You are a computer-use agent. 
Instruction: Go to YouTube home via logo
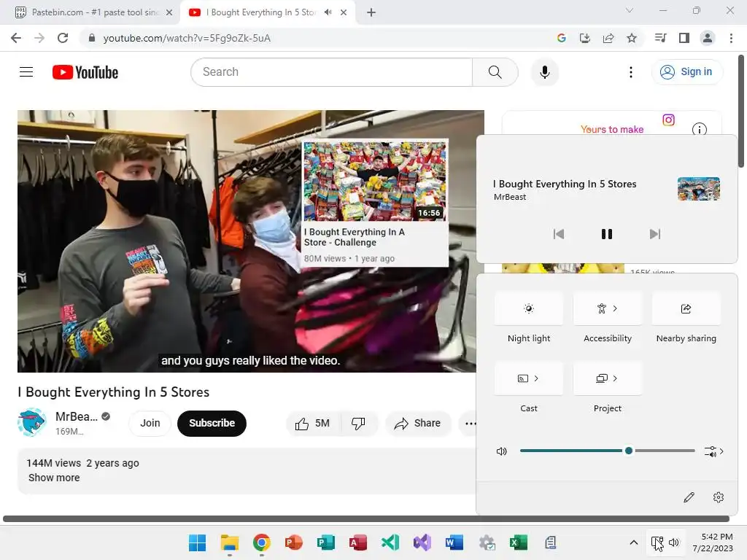[85, 72]
